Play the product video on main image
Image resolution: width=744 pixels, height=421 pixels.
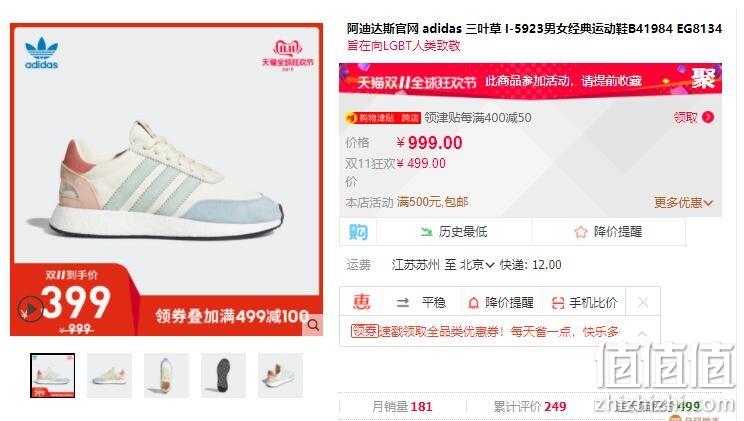(x=30, y=309)
